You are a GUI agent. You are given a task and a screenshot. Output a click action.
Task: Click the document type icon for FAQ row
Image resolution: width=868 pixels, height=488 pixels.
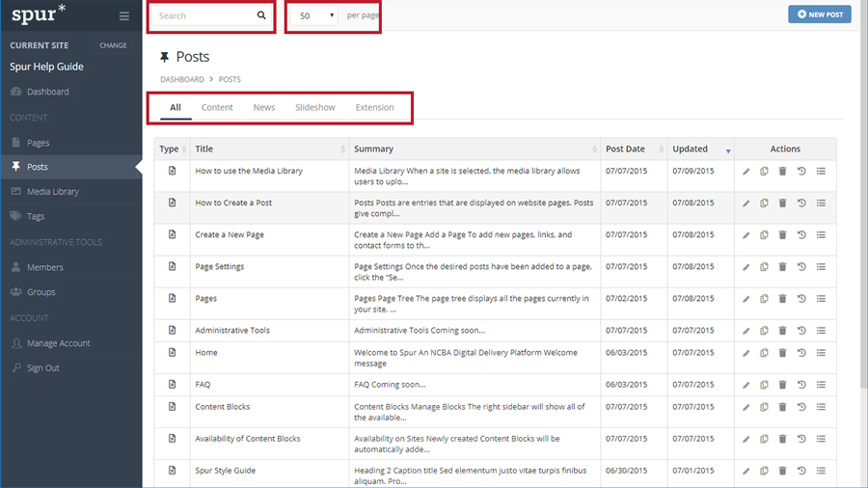173,384
